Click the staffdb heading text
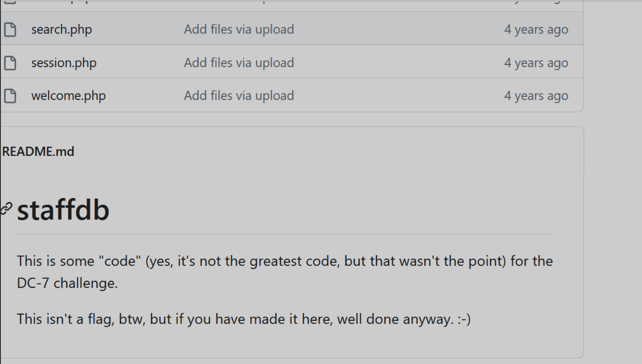Screen dimensions: 642x364 (x=63, y=210)
